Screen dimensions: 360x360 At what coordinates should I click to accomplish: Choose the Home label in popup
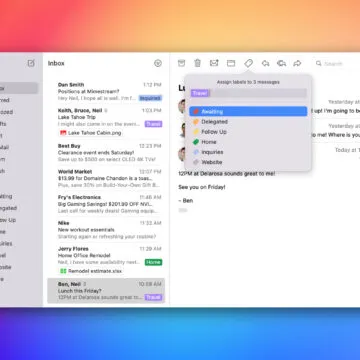pos(248,142)
